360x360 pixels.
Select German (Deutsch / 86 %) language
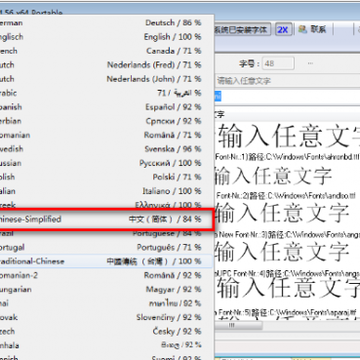106,23
